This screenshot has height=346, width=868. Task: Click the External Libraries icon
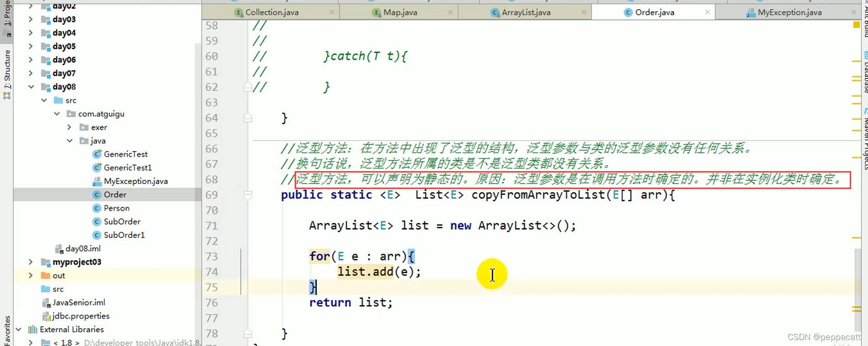pyautogui.click(x=33, y=330)
